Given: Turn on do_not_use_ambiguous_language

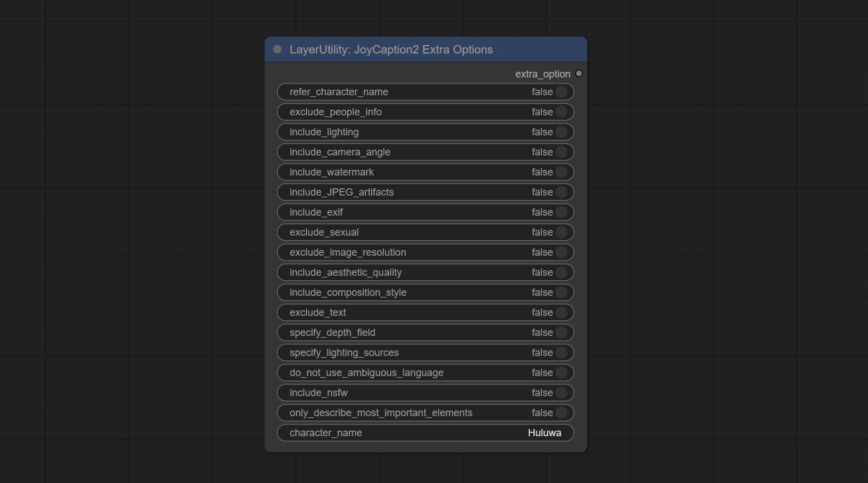Looking at the screenshot, I should (425, 373).
